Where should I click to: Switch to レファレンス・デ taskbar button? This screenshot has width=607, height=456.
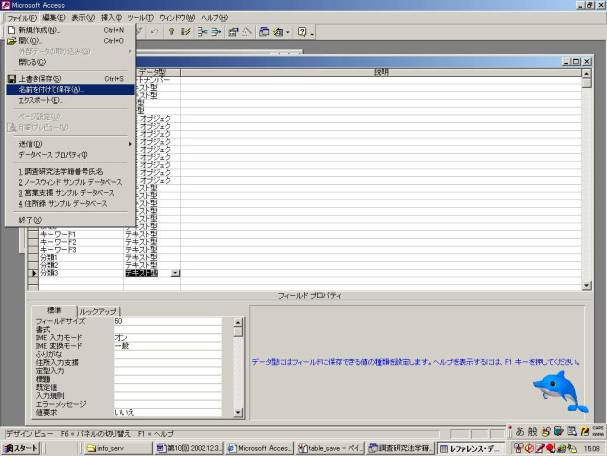(x=471, y=448)
